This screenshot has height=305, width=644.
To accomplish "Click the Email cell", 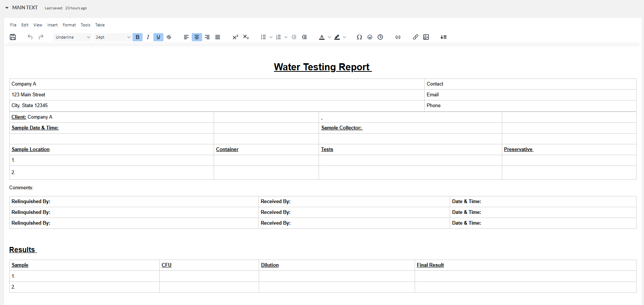I will coord(530,95).
